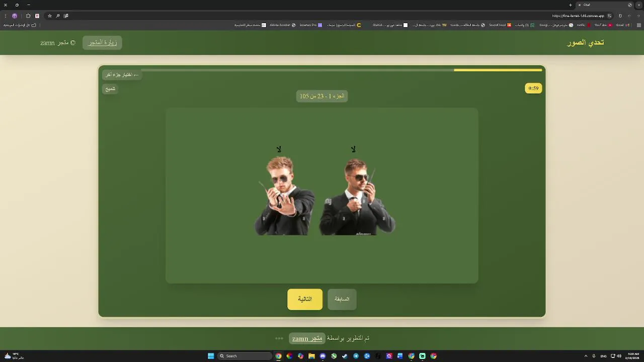Image resolution: width=644 pixels, height=362 pixels.
Task: Open a new browser tab
Action: click(x=571, y=5)
